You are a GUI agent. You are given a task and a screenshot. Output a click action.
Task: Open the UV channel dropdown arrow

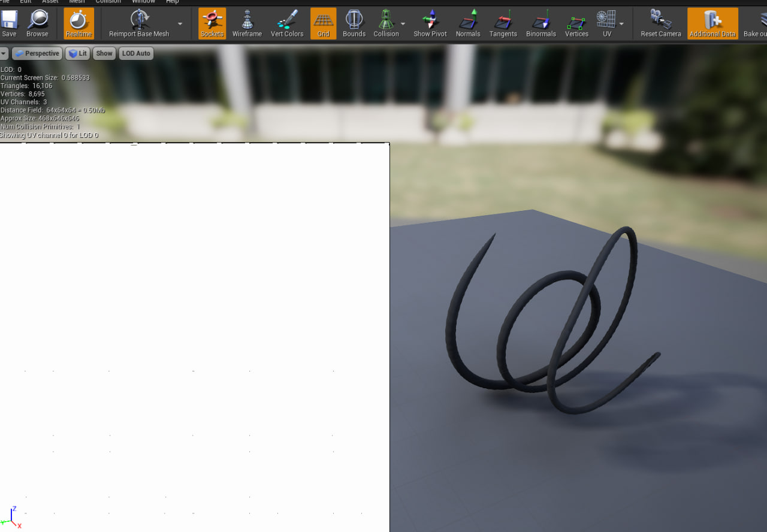pos(621,24)
